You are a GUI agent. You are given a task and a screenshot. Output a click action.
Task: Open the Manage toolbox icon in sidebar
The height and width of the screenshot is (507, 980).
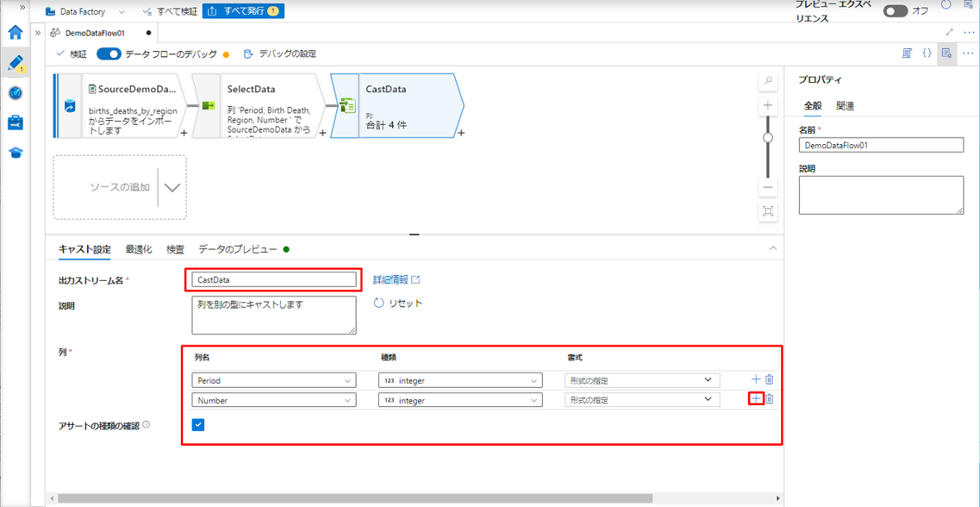pyautogui.click(x=15, y=123)
